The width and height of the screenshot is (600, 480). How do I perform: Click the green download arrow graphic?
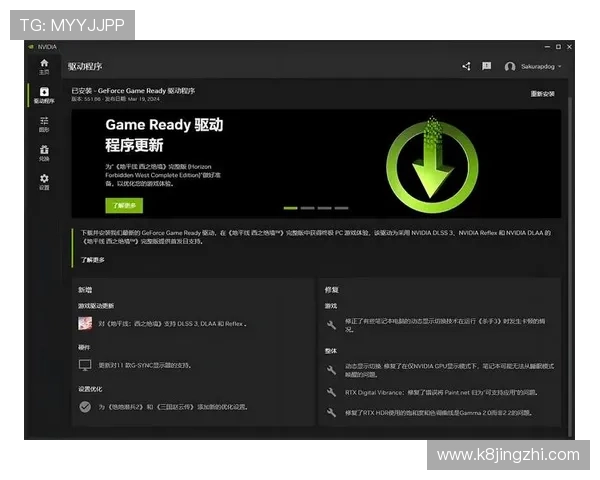(x=432, y=164)
